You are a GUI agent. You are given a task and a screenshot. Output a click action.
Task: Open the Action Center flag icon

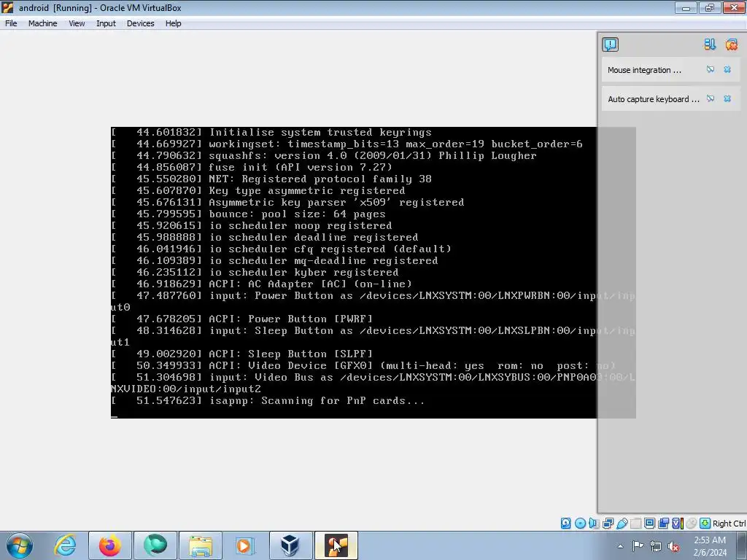[x=638, y=546]
